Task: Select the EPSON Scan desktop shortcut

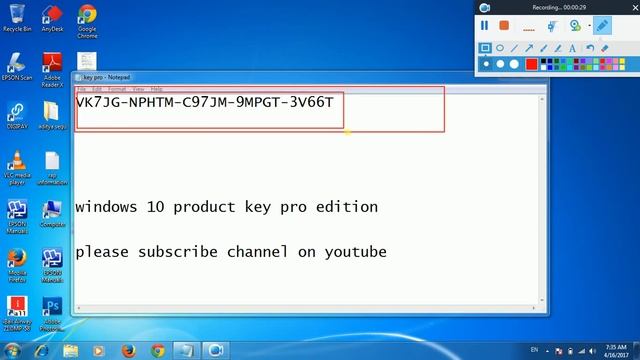Action: pos(17,66)
